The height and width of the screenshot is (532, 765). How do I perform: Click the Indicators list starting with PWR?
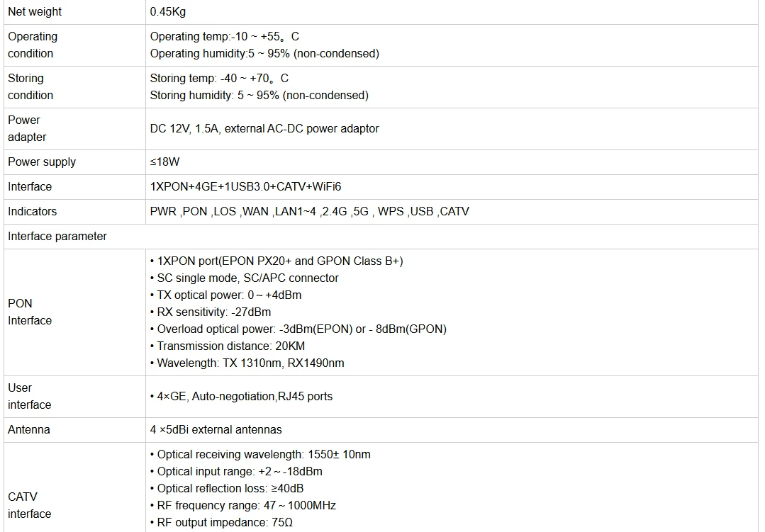pyautogui.click(x=309, y=212)
